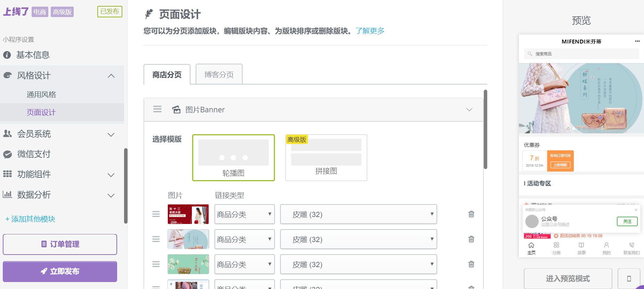The width and height of the screenshot is (644, 289).
Task: Open 通用风格 in the sidebar
Action: 41,95
